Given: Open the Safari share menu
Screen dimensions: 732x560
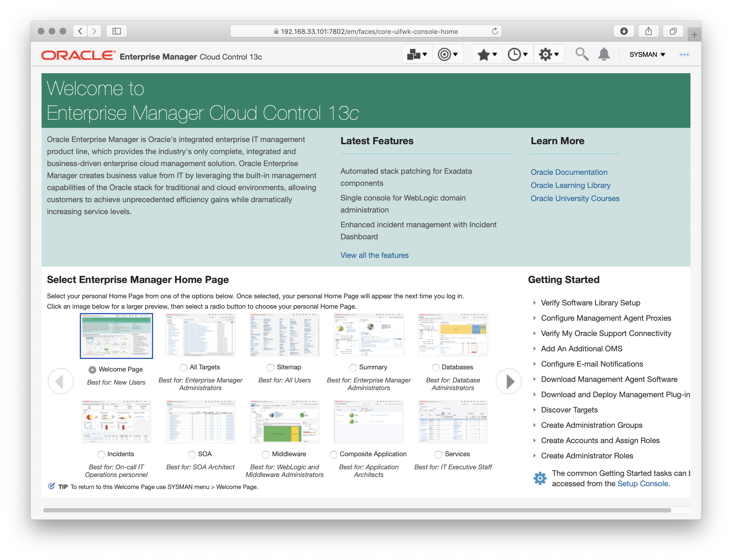Looking at the screenshot, I should pyautogui.click(x=648, y=31).
